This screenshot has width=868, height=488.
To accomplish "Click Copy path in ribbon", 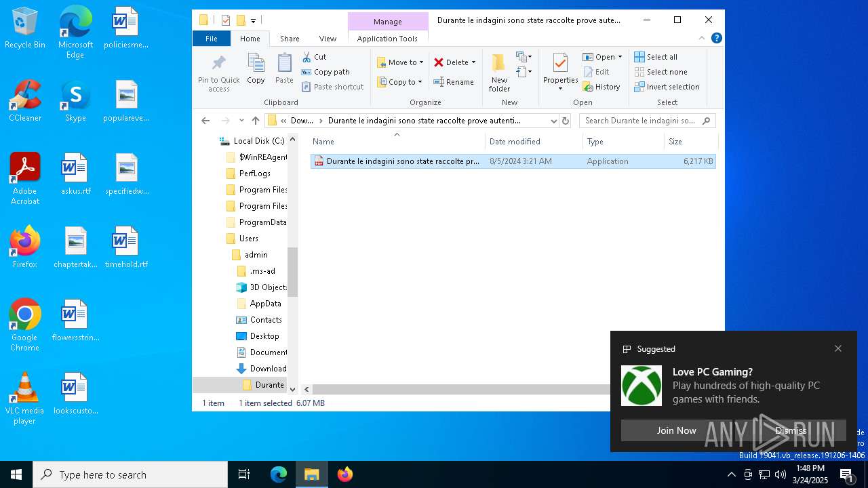I will (325, 72).
